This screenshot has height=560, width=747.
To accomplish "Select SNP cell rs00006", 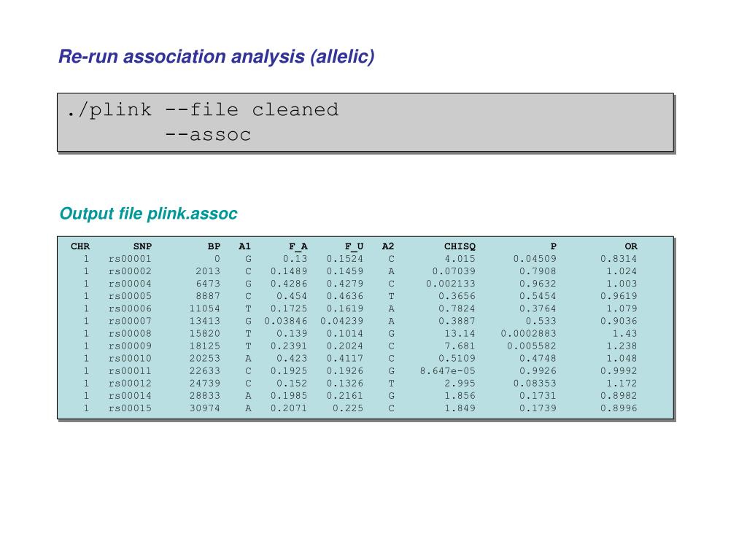I will 130,308.
